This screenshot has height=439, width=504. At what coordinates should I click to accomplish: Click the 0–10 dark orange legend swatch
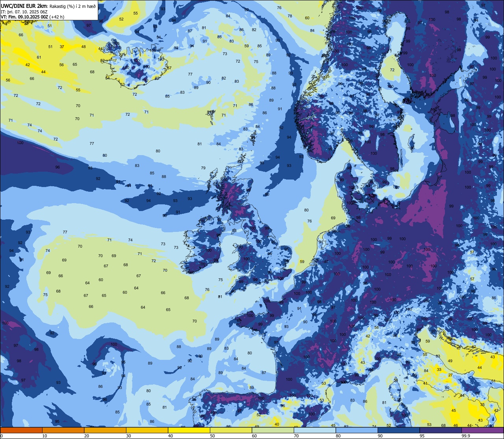[21, 430]
